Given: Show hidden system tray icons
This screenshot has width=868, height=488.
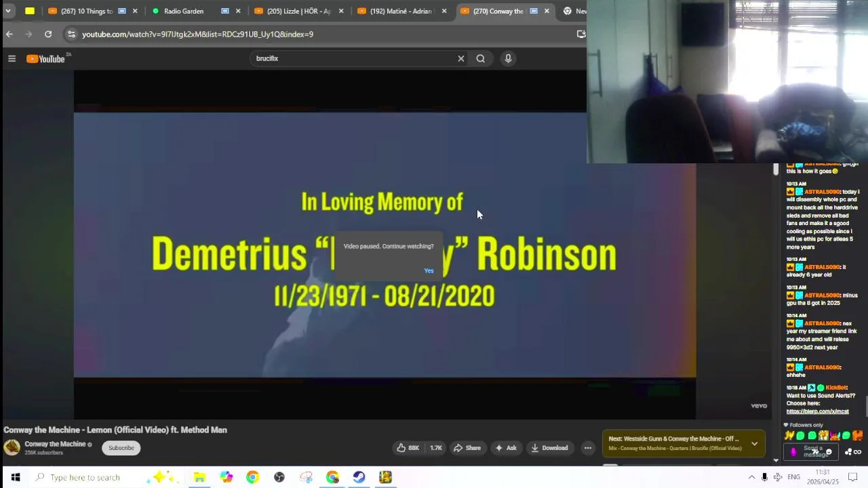Looking at the screenshot, I should (x=751, y=477).
